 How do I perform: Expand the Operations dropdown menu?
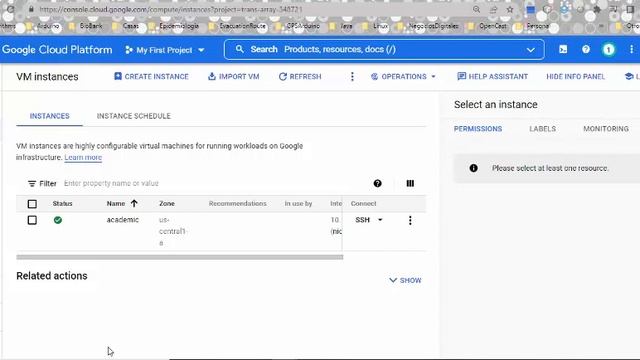tap(433, 77)
